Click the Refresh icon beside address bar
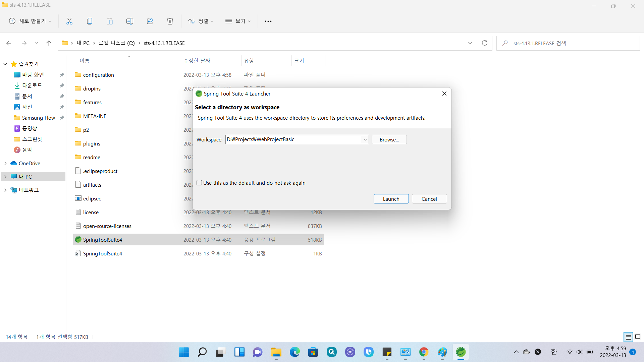 click(484, 43)
